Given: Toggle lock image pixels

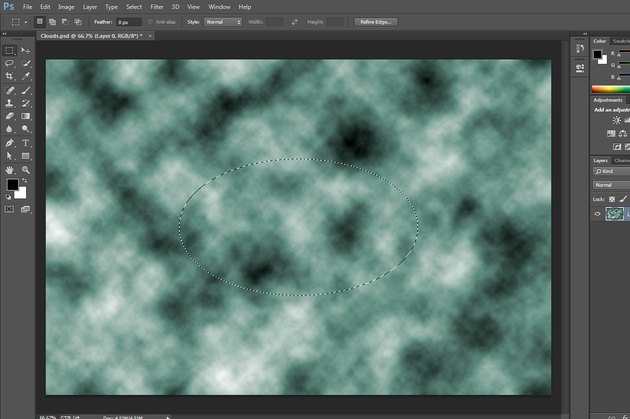Looking at the screenshot, I should tap(623, 199).
